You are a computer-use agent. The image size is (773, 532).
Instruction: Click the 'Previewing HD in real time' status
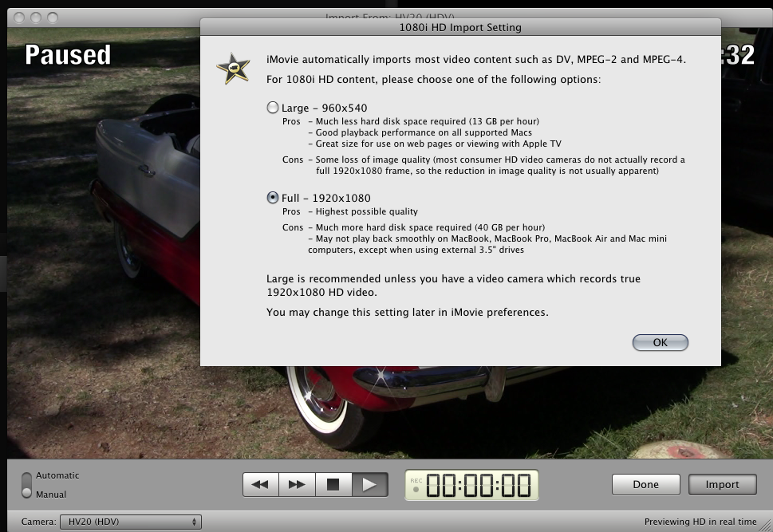pyautogui.click(x=700, y=522)
